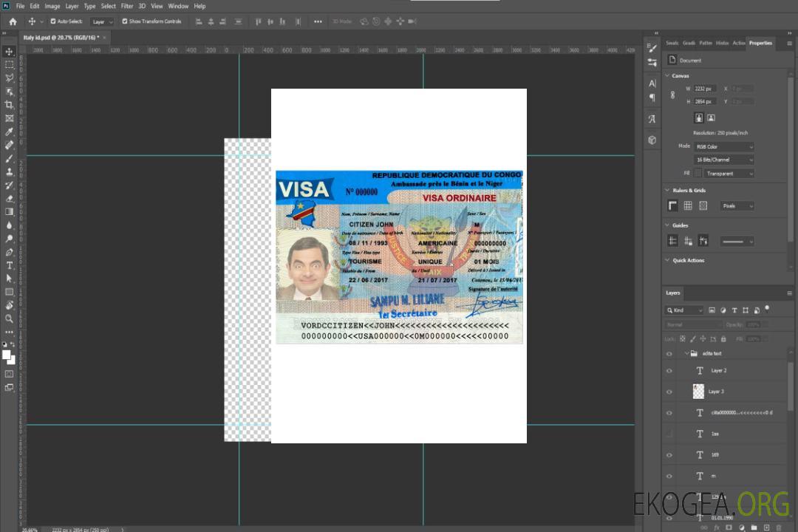This screenshot has height=532, width=798.
Task: Select the Rectangle shape tool
Action: point(9,292)
